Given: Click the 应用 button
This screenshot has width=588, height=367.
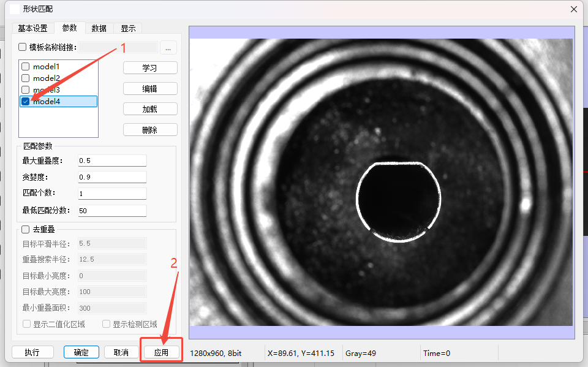Looking at the screenshot, I should pos(161,352).
